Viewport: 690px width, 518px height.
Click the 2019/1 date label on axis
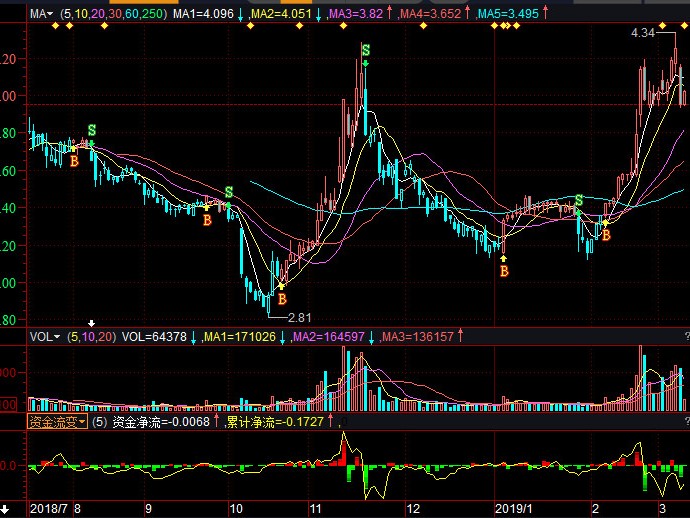coord(514,509)
